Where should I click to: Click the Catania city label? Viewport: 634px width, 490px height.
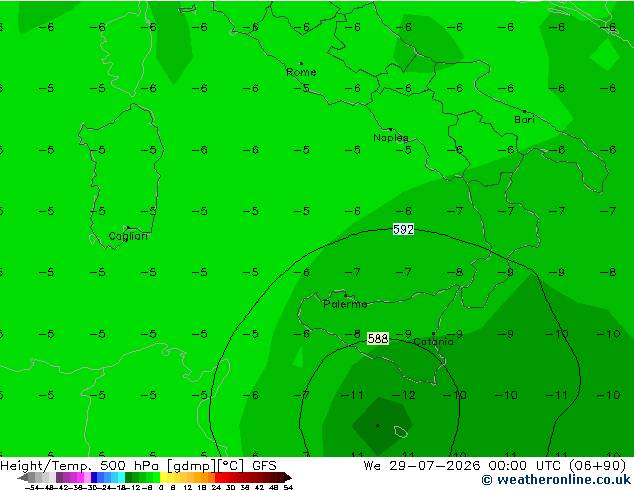pos(433,342)
